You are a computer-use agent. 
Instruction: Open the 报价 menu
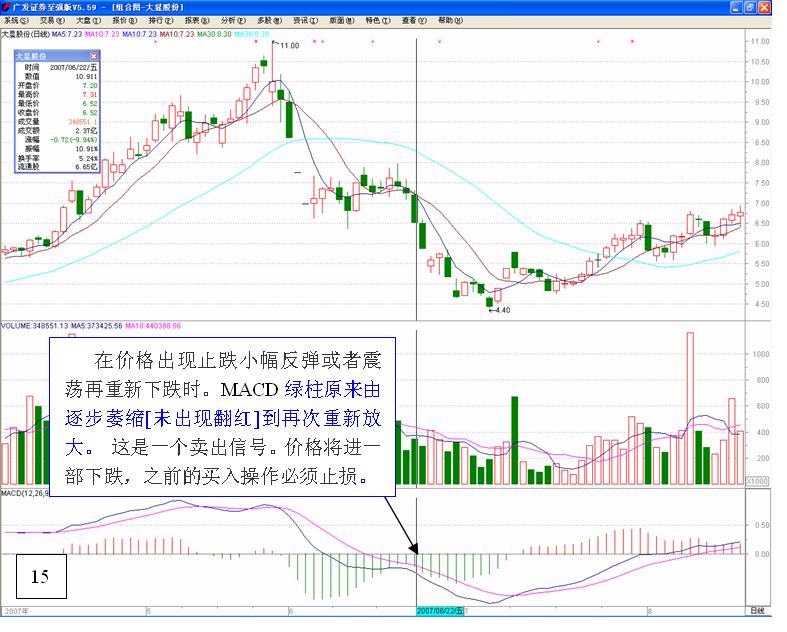pyautogui.click(x=125, y=21)
